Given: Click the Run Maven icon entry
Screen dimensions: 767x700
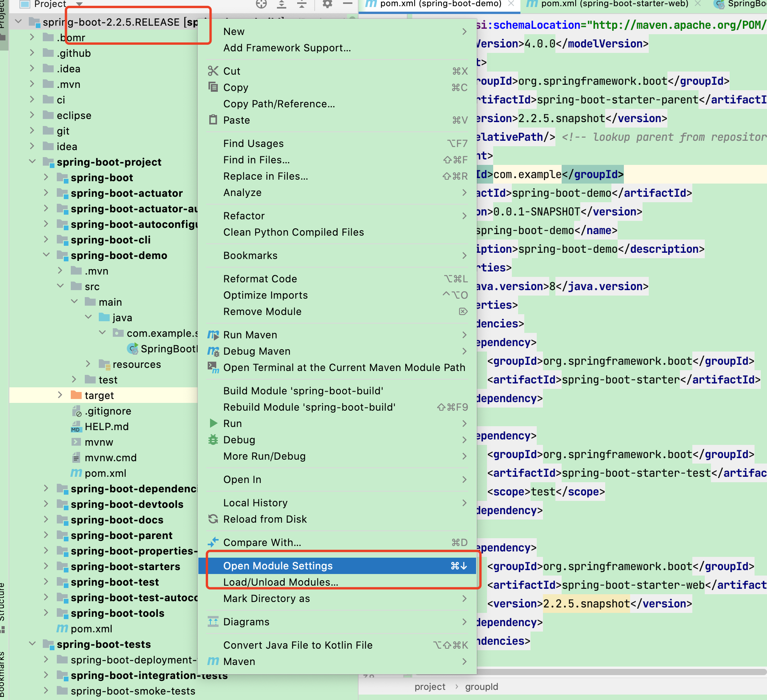Looking at the screenshot, I should click(x=250, y=335).
